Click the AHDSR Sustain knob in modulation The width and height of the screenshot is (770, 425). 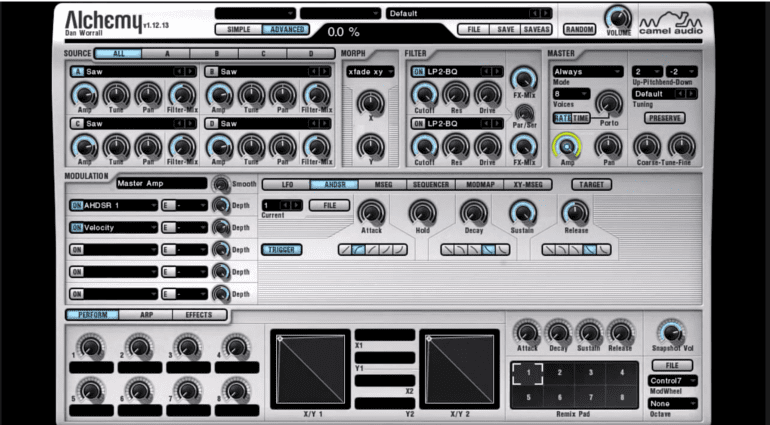pyautogui.click(x=523, y=212)
